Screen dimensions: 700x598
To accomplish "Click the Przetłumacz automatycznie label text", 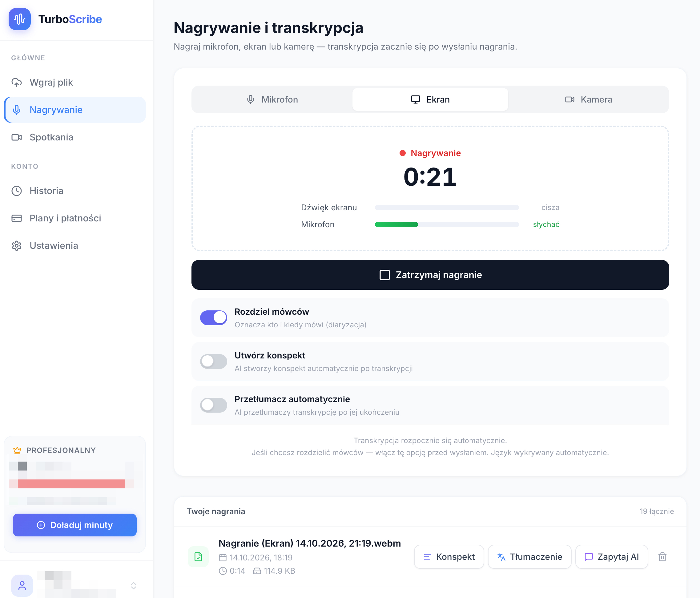I will 292,399.
